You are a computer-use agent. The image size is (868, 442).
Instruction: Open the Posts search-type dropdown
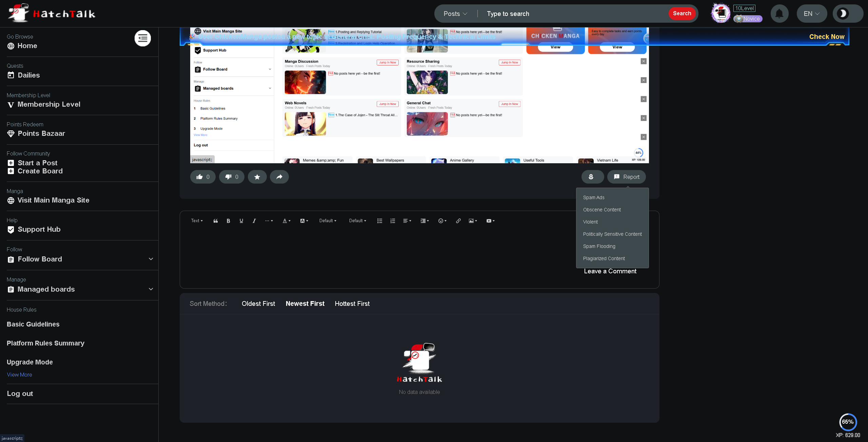pos(455,14)
